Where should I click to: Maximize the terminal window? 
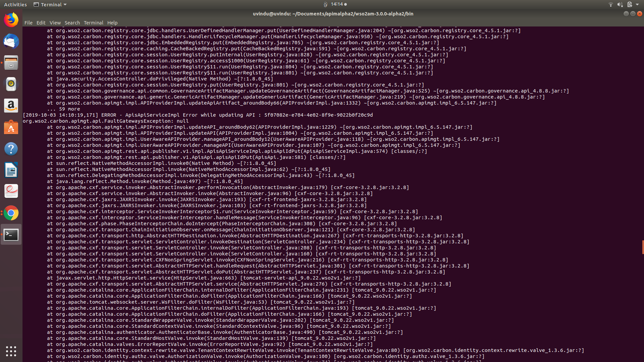pyautogui.click(x=633, y=14)
